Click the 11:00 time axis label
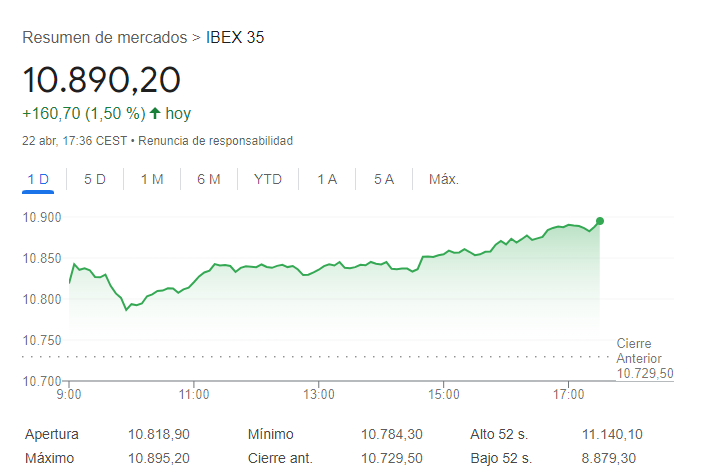The image size is (704, 476). [194, 395]
